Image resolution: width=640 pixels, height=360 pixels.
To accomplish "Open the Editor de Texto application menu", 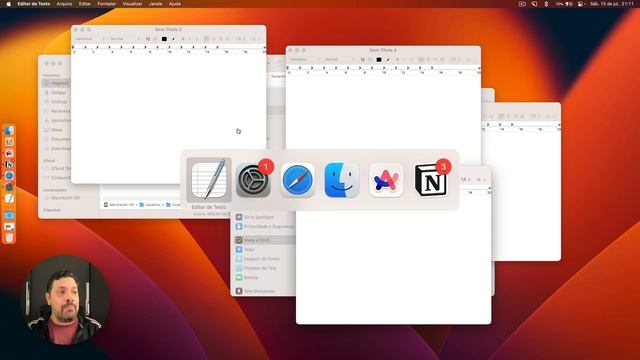I will point(34,4).
